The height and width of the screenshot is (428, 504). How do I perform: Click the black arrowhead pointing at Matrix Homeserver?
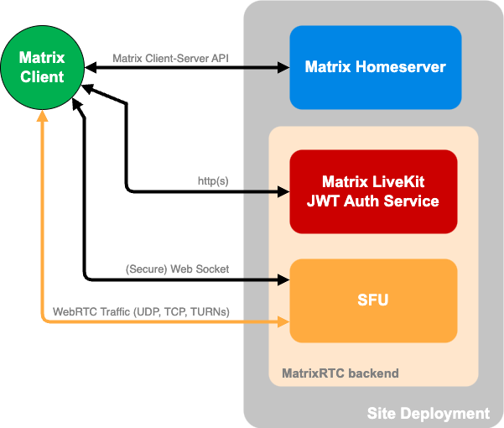tap(283, 67)
